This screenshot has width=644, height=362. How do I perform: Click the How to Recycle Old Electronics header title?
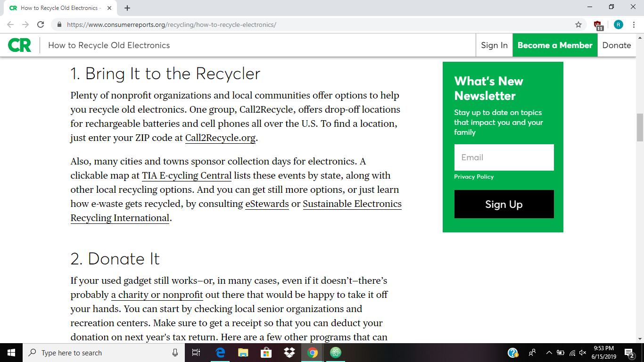pyautogui.click(x=109, y=45)
